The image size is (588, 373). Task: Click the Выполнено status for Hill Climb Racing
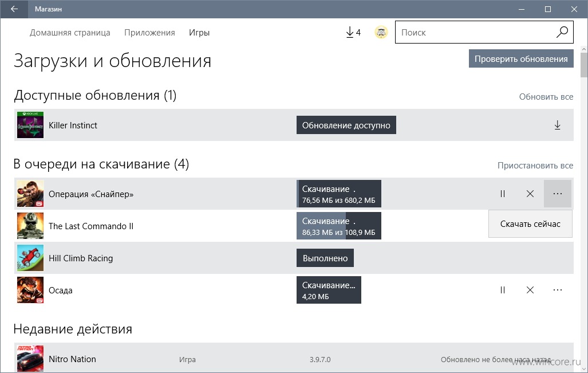point(325,258)
